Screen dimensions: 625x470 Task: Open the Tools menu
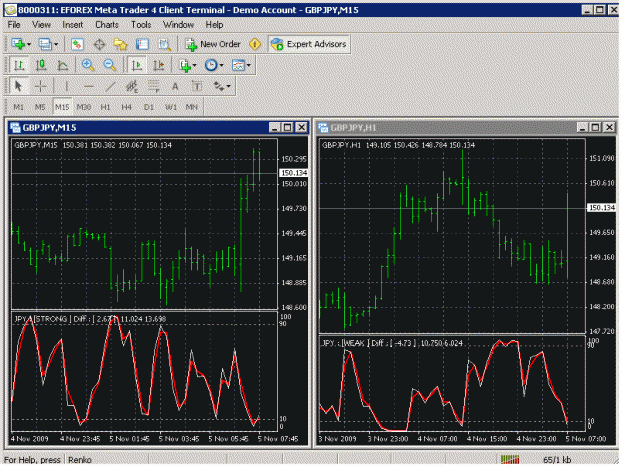(141, 25)
